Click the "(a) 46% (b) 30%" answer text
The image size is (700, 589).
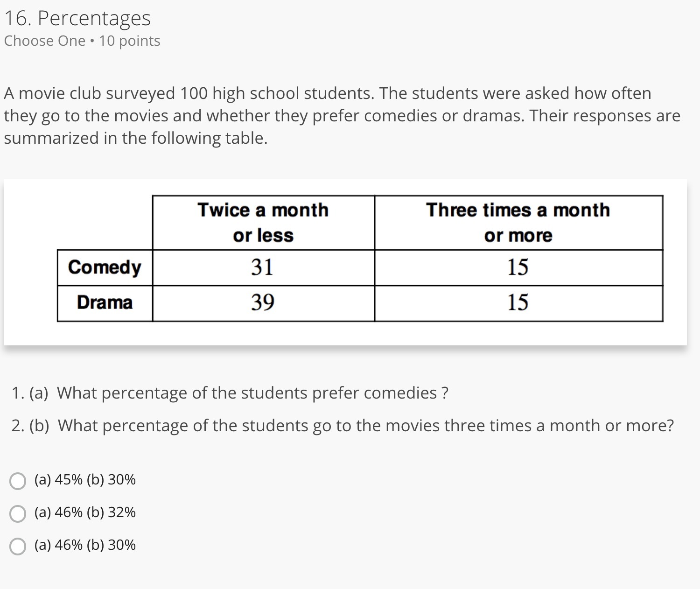[x=85, y=545]
